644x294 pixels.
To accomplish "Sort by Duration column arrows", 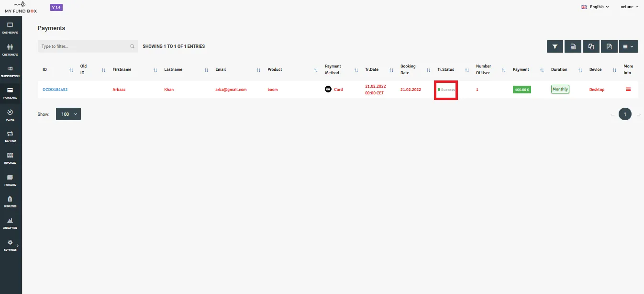I will tap(580, 70).
